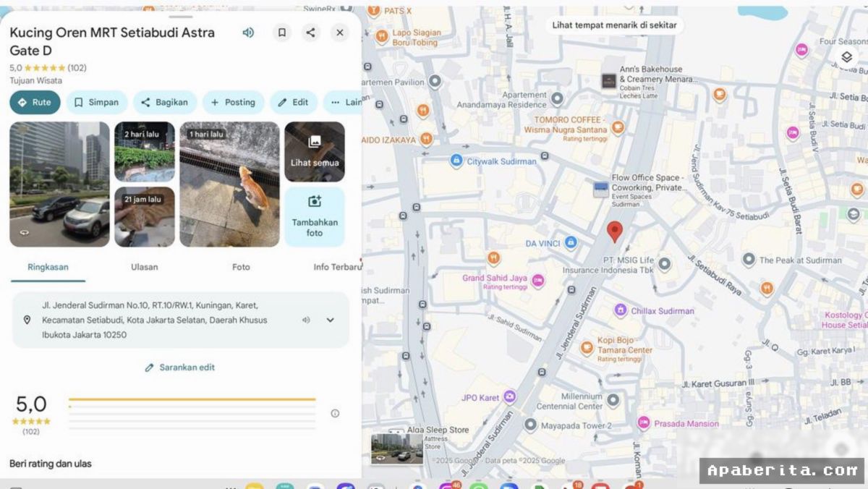This screenshot has height=489, width=868.
Task: Switch to Foto tab
Action: pos(241,267)
